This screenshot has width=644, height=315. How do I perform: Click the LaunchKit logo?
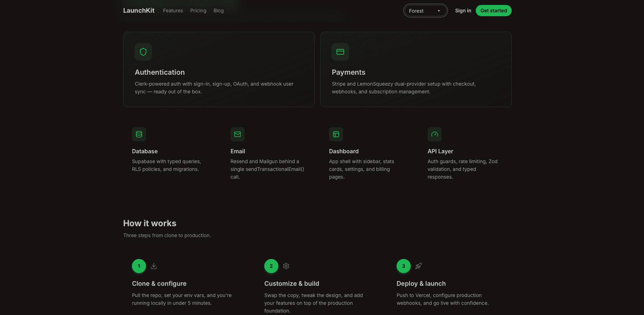(139, 11)
